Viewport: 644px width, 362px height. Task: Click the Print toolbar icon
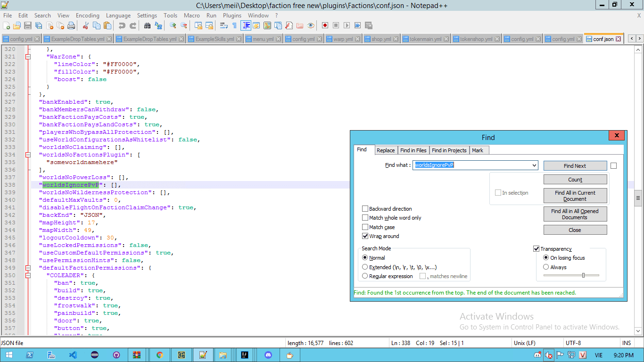point(71,25)
